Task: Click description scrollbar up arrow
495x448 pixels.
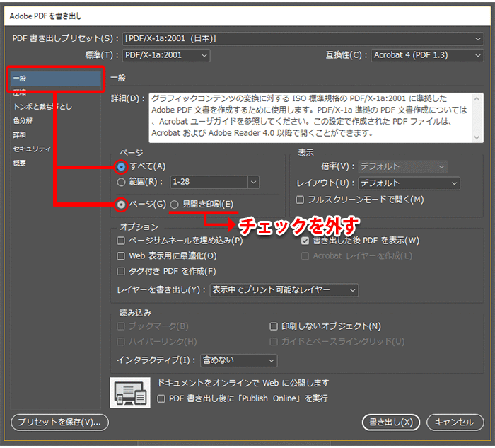Action: click(x=477, y=99)
